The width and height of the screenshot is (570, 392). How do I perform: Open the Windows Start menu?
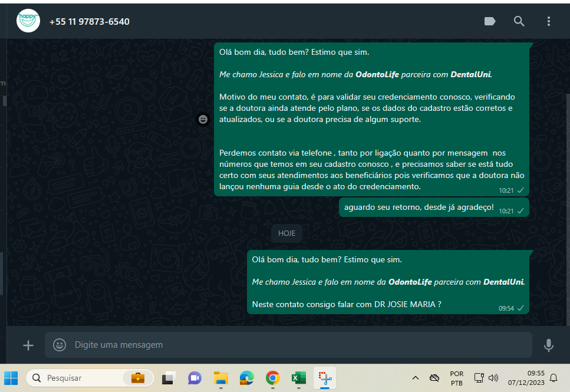point(11,378)
